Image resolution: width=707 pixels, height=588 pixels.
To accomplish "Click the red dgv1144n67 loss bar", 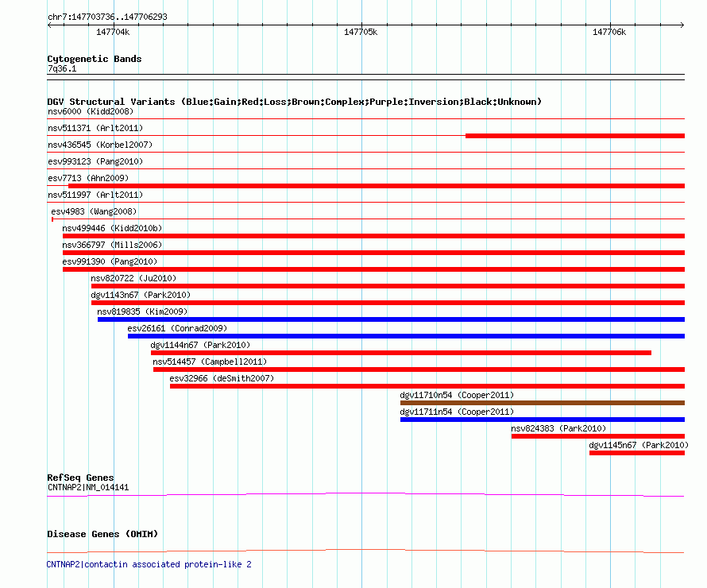I will pos(400,353).
